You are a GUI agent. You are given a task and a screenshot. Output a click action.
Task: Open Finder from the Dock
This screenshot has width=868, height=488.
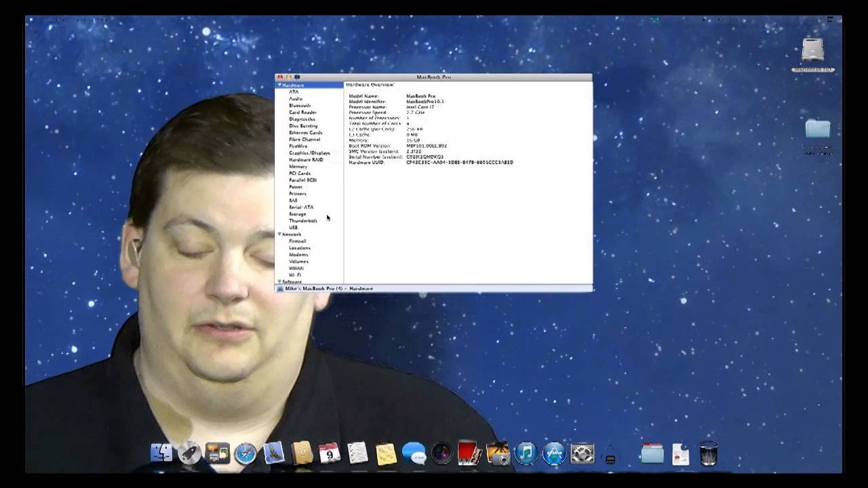161,452
